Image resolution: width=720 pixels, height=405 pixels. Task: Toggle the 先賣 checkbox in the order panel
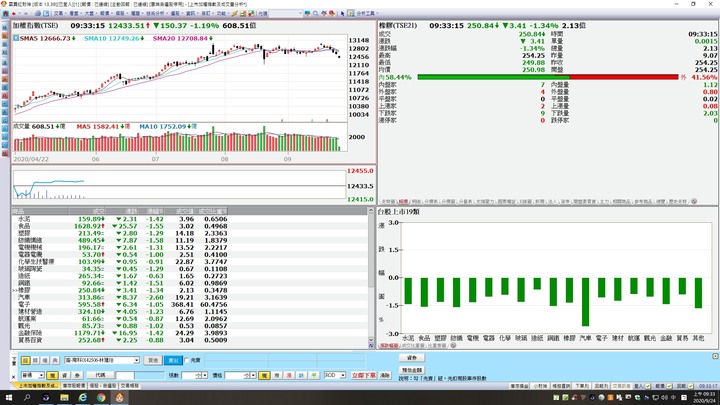point(187,360)
